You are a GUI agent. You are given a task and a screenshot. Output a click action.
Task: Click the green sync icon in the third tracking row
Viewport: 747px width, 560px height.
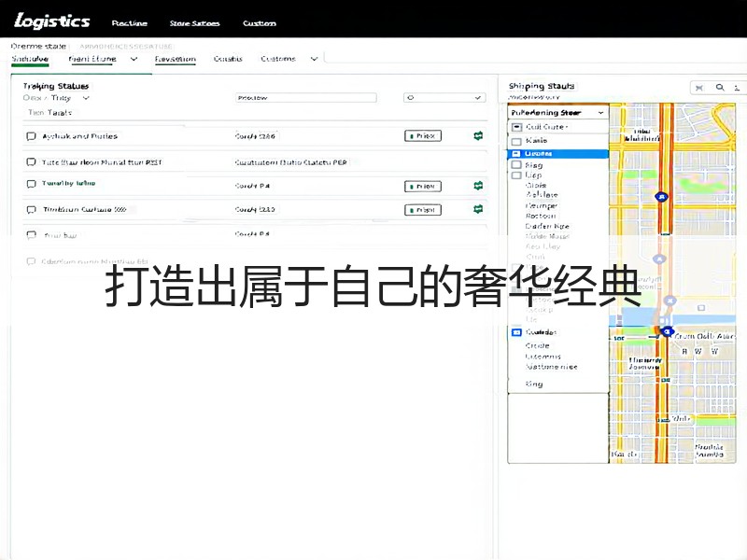tap(478, 185)
